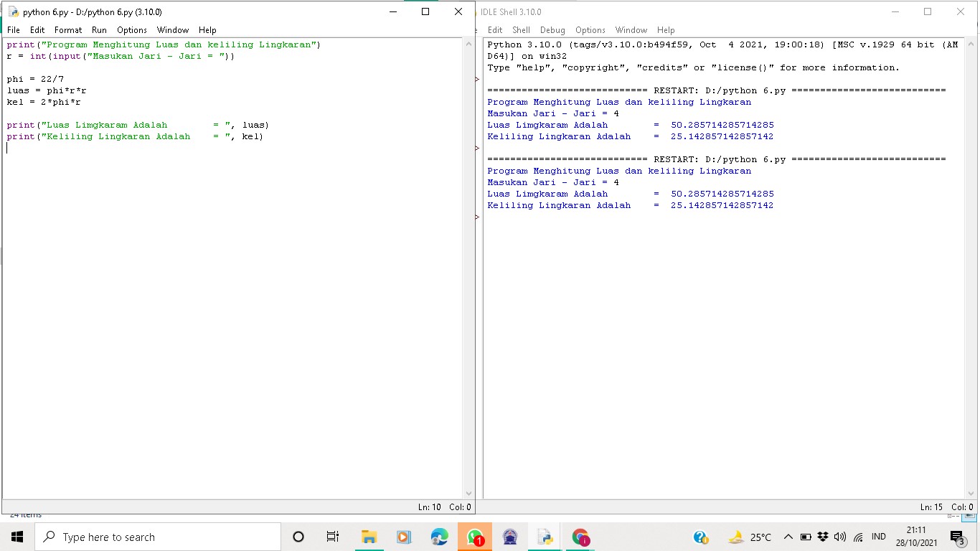The width and height of the screenshot is (980, 551).
Task: Minimize the python 6.py editor window
Action: (x=392, y=11)
